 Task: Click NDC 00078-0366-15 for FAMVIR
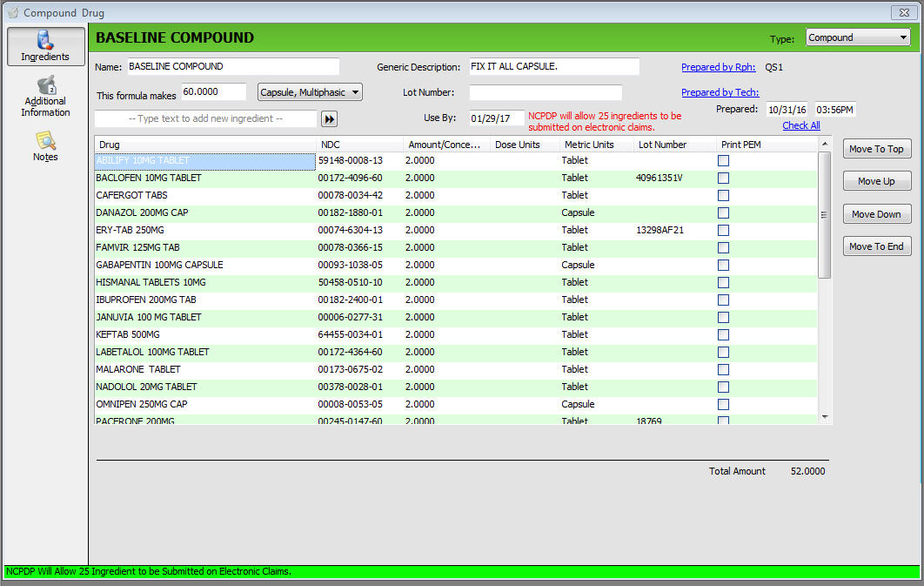pos(350,247)
